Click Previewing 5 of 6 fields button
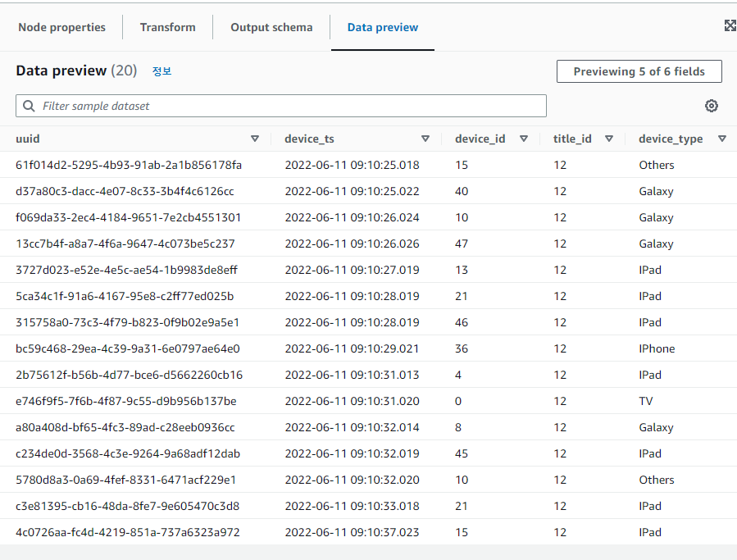737x560 pixels. 639,71
